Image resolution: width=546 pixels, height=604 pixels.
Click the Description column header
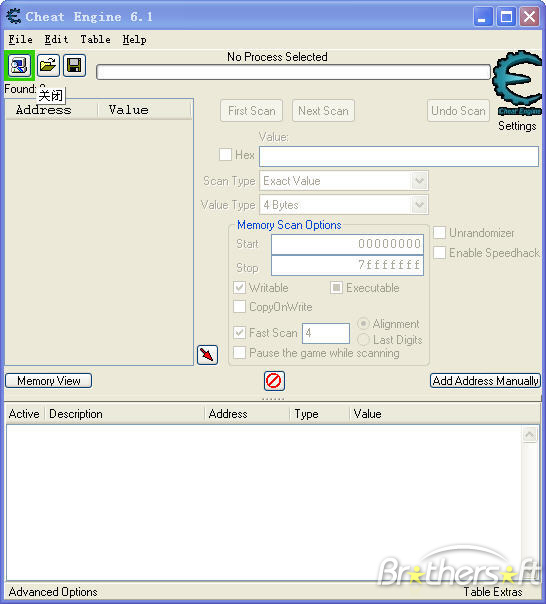[124, 414]
